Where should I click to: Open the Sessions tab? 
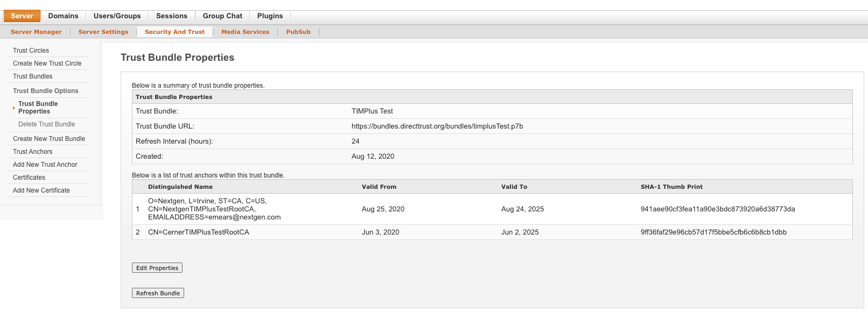tap(172, 16)
